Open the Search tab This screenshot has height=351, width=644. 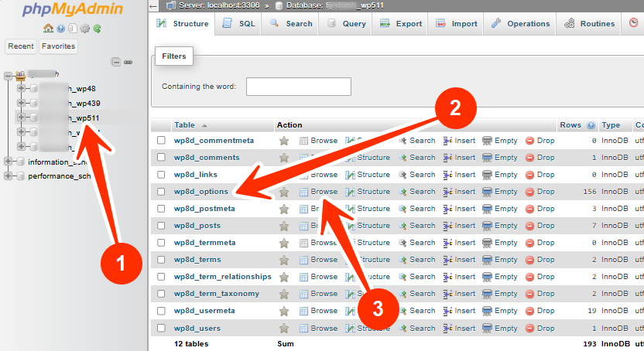pyautogui.click(x=290, y=24)
